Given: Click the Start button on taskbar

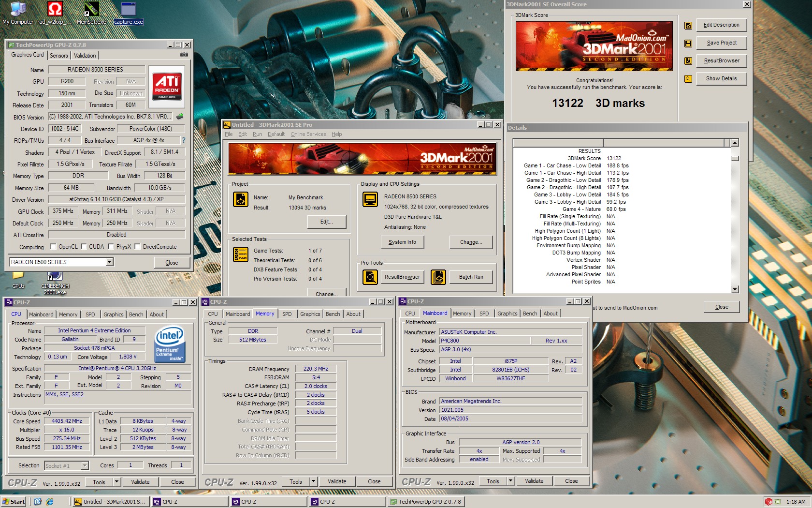Looking at the screenshot, I should tap(14, 502).
